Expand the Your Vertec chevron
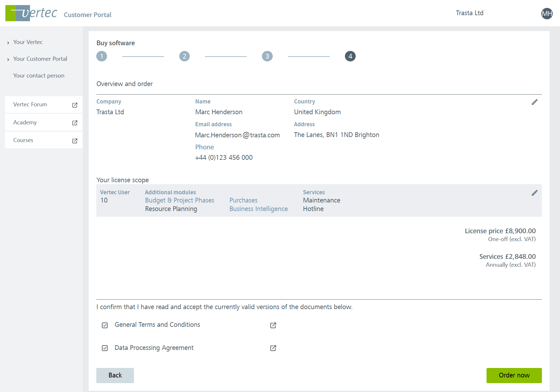The width and height of the screenshot is (560, 392). point(8,43)
